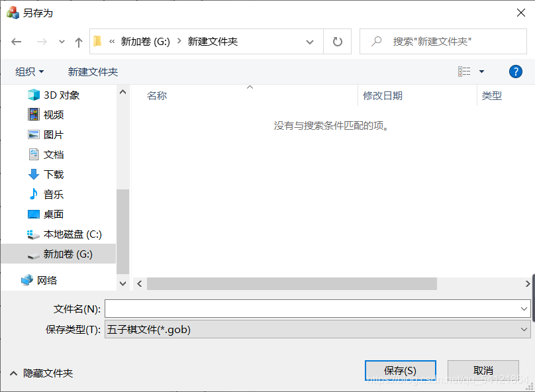Select 下载 in navigation pane

point(46,174)
